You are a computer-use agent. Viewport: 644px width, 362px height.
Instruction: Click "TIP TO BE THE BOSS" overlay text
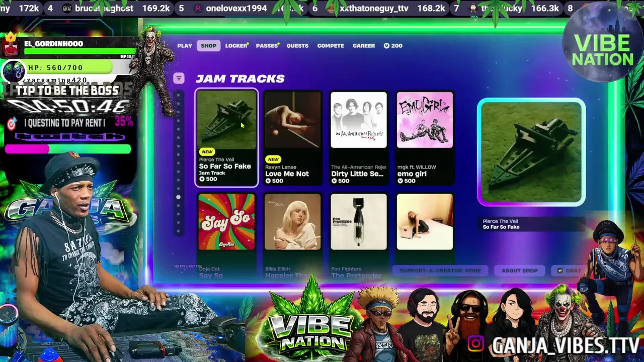pos(67,90)
